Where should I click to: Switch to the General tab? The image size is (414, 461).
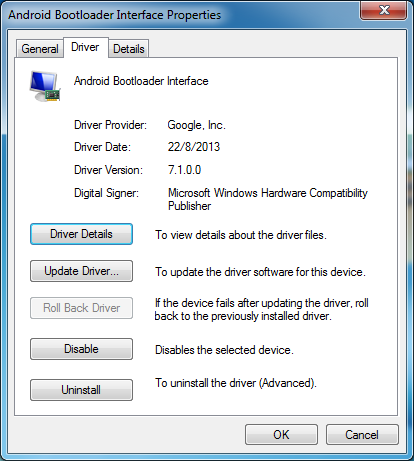pos(40,49)
